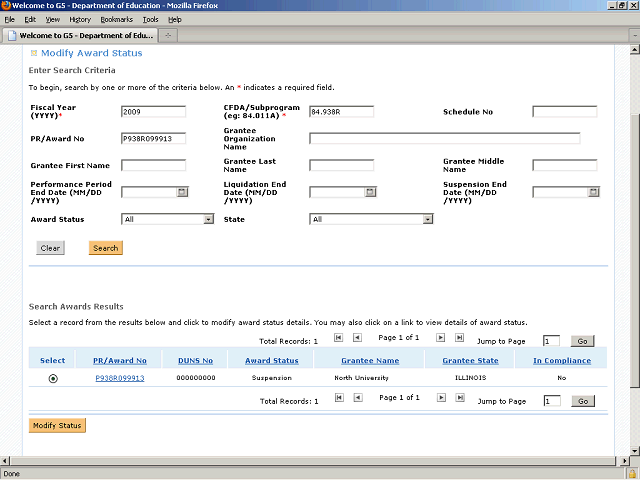Expand the Award Status dropdown
The width and height of the screenshot is (640, 480).
tap(209, 219)
